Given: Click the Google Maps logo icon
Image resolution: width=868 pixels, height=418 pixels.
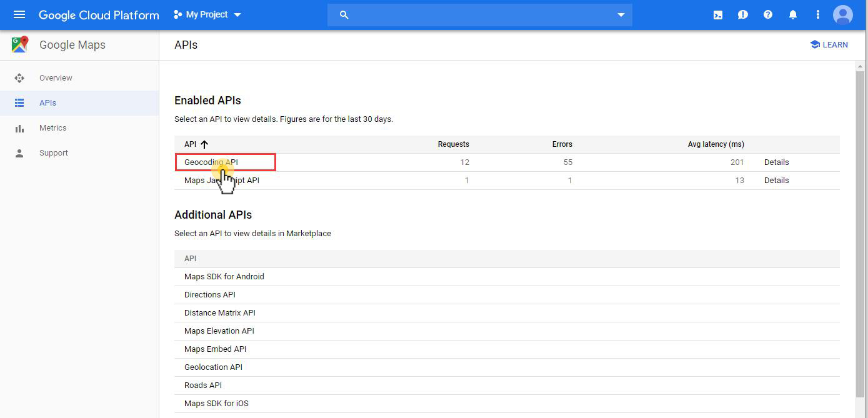Looking at the screenshot, I should tap(19, 44).
